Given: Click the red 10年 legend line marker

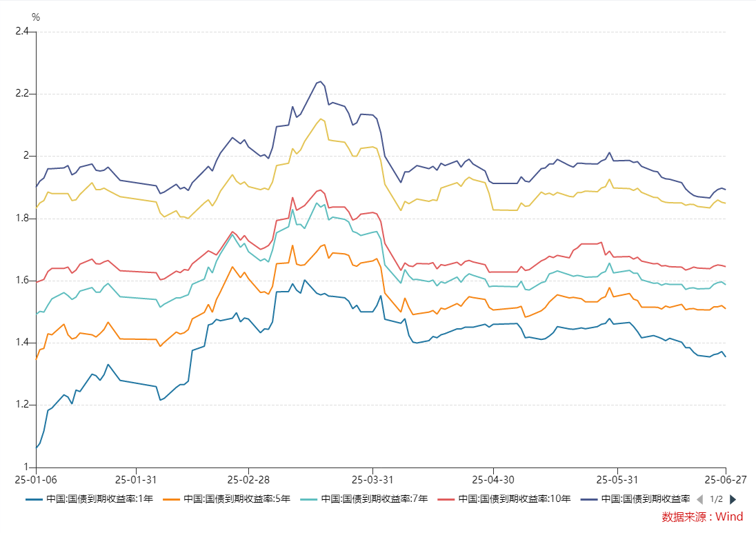Looking at the screenshot, I should 447,499.
